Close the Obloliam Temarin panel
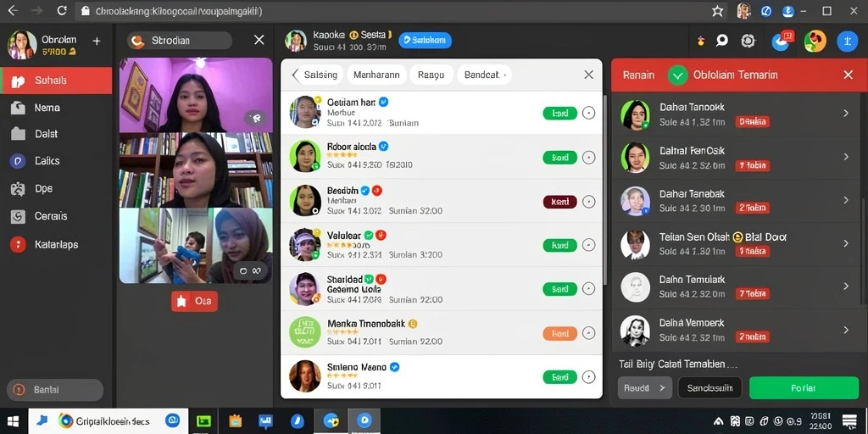Image resolution: width=868 pixels, height=434 pixels. (x=848, y=75)
